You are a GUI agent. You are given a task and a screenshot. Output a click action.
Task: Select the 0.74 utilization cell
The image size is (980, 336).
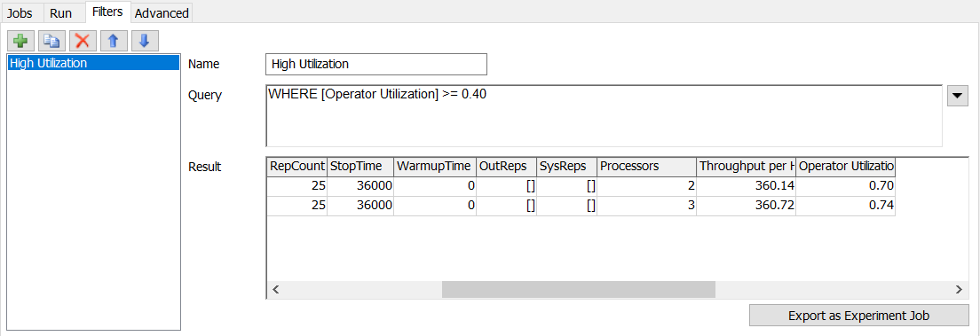click(846, 206)
